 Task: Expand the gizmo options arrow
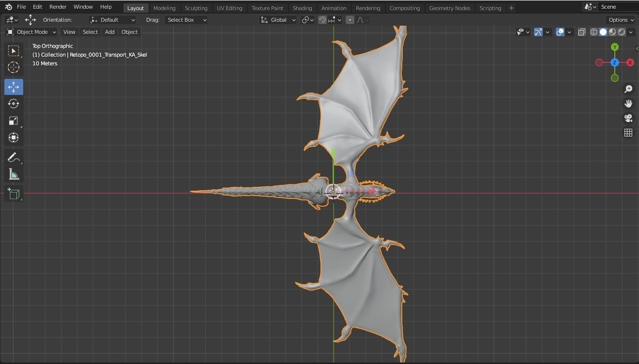click(x=548, y=32)
